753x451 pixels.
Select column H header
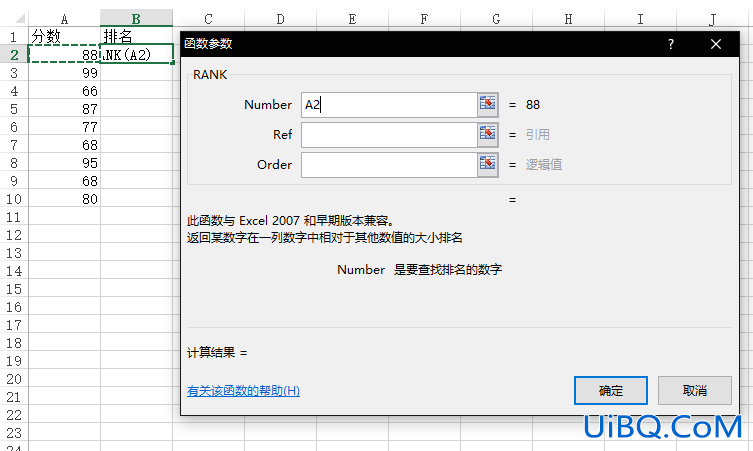568,19
